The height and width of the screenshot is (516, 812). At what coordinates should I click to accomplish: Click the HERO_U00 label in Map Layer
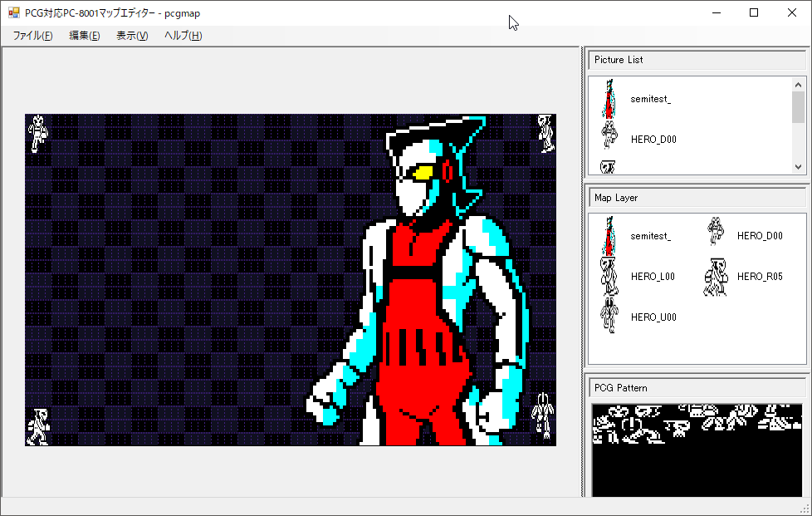[653, 317]
